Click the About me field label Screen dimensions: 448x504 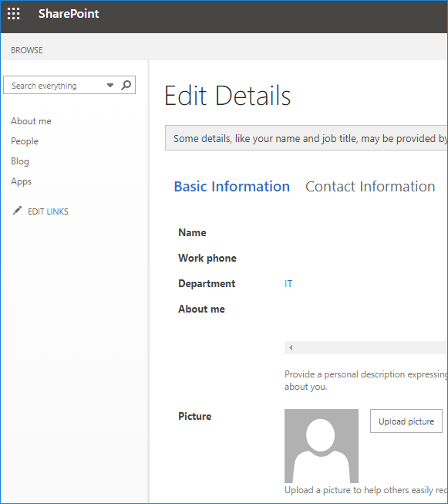pos(202,309)
